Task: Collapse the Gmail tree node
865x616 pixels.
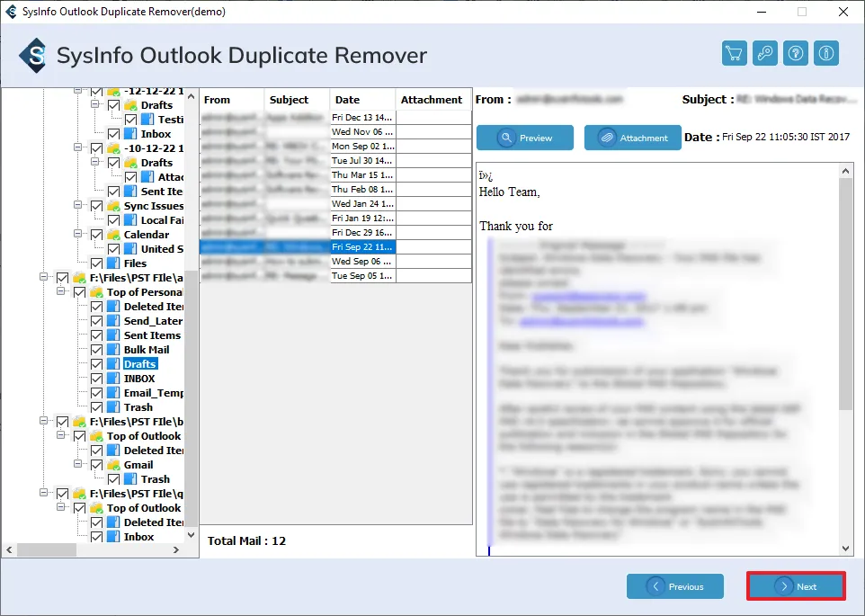Action: [x=78, y=464]
